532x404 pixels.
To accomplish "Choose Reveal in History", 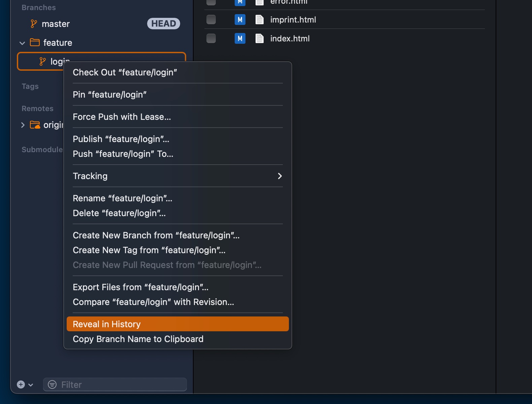I will pos(177,324).
